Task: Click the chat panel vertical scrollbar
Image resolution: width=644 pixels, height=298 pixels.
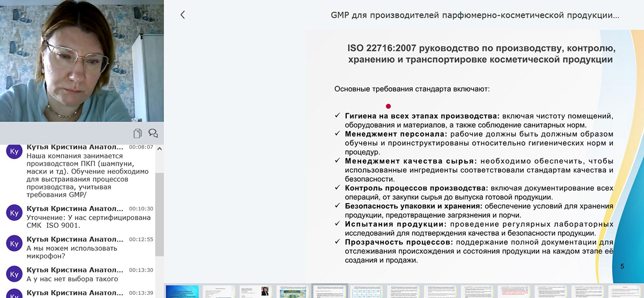Action: [159, 214]
